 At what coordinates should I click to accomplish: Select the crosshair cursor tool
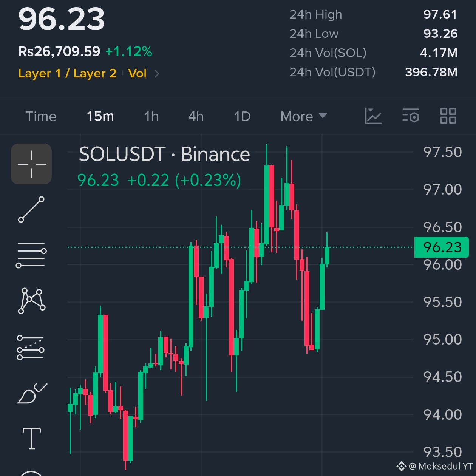pyautogui.click(x=31, y=164)
